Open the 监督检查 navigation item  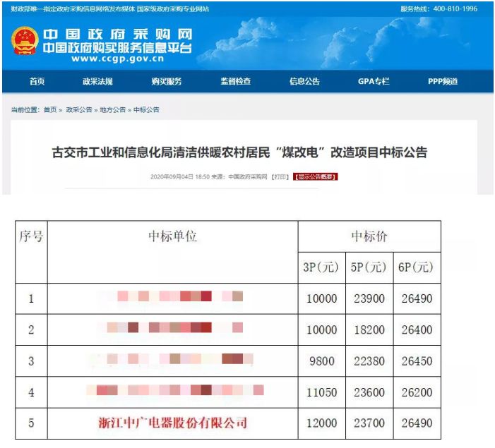(x=236, y=81)
